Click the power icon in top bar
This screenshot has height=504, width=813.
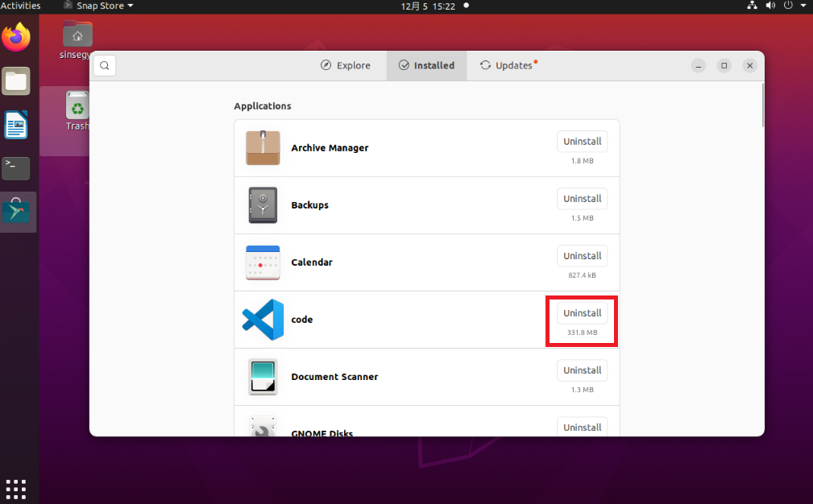tap(788, 6)
